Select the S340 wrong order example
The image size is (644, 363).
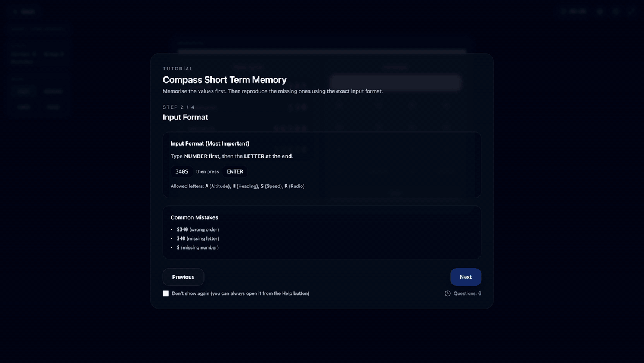(197, 229)
